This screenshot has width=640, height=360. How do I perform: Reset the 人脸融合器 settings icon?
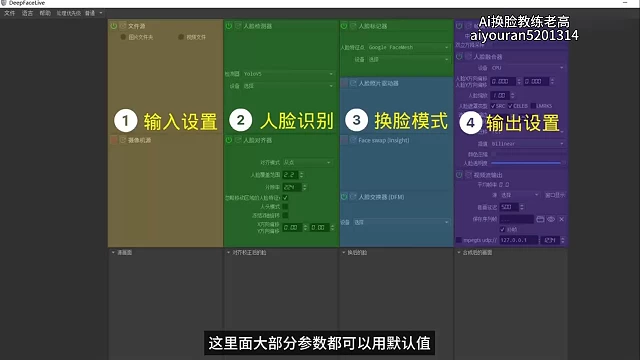point(468,56)
